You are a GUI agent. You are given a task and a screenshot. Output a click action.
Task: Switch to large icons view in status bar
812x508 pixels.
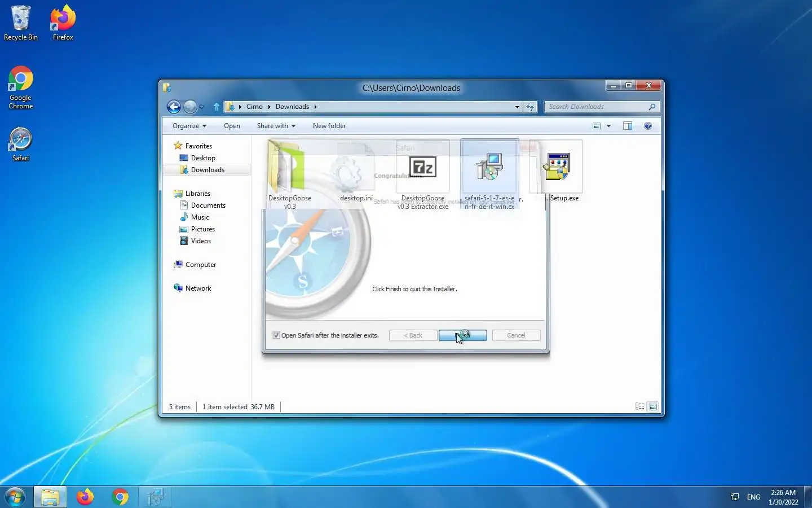tap(653, 406)
